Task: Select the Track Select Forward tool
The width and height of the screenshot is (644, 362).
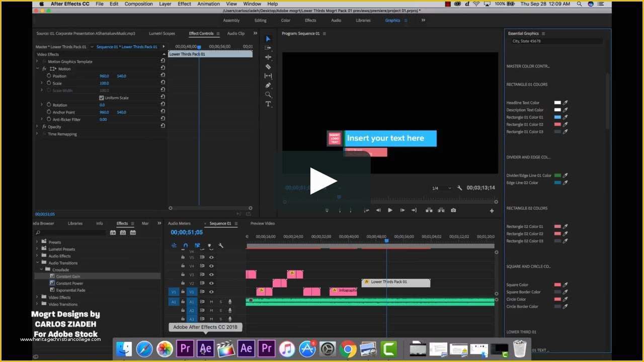Action: tap(268, 48)
